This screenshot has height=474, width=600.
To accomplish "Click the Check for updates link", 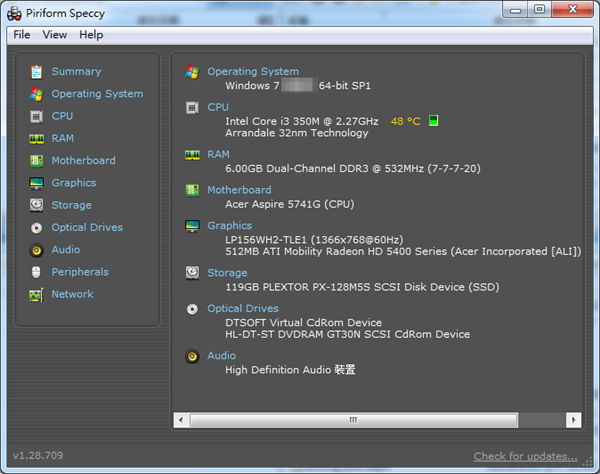I will [x=525, y=456].
